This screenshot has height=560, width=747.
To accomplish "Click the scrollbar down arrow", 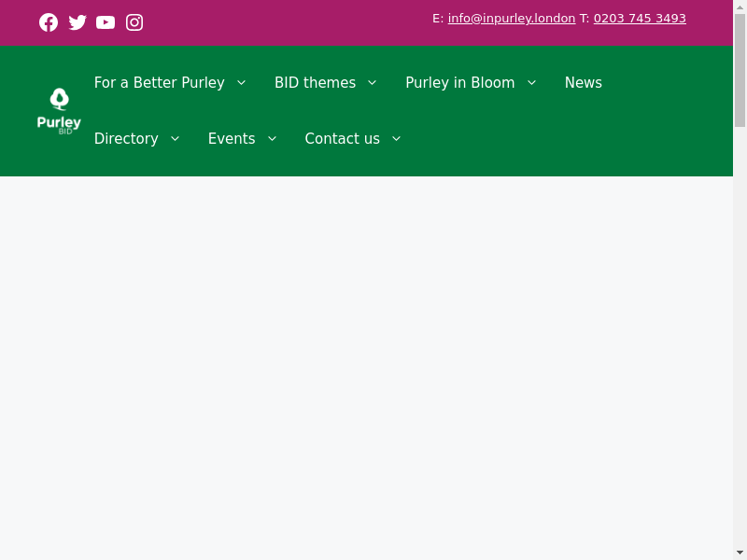I will 740,553.
